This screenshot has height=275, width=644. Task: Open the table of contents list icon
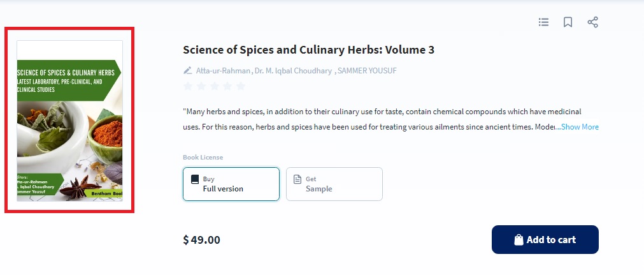click(543, 22)
